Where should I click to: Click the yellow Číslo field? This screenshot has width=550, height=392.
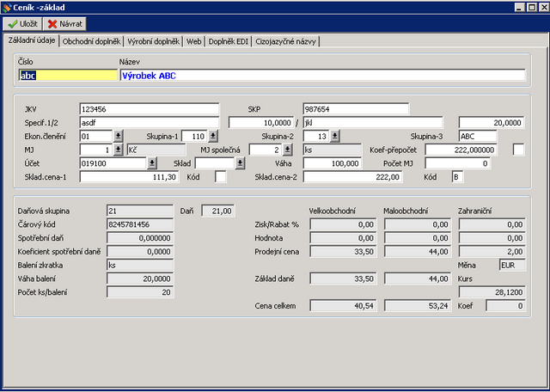pyautogui.click(x=67, y=76)
